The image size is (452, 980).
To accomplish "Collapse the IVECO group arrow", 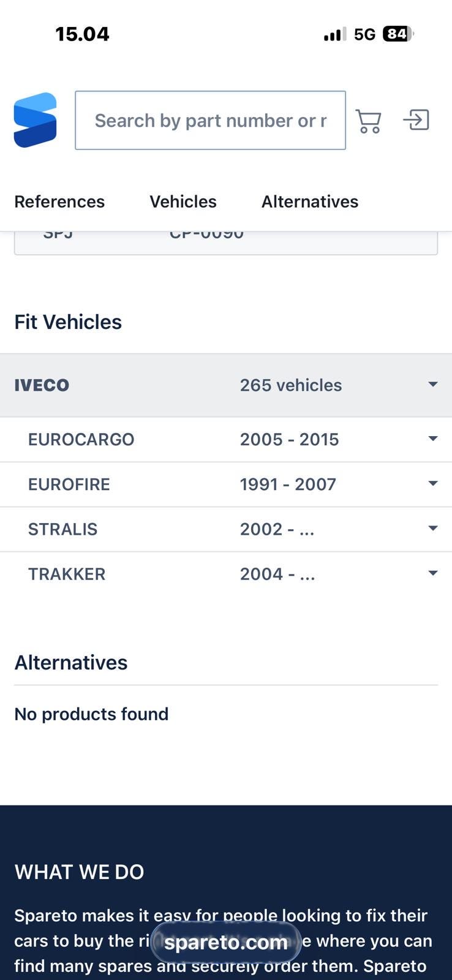I will [433, 385].
